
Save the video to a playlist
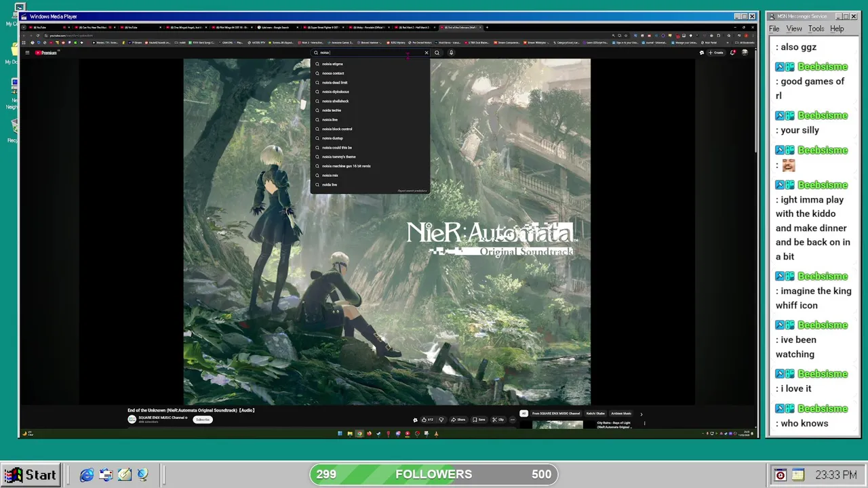(479, 420)
